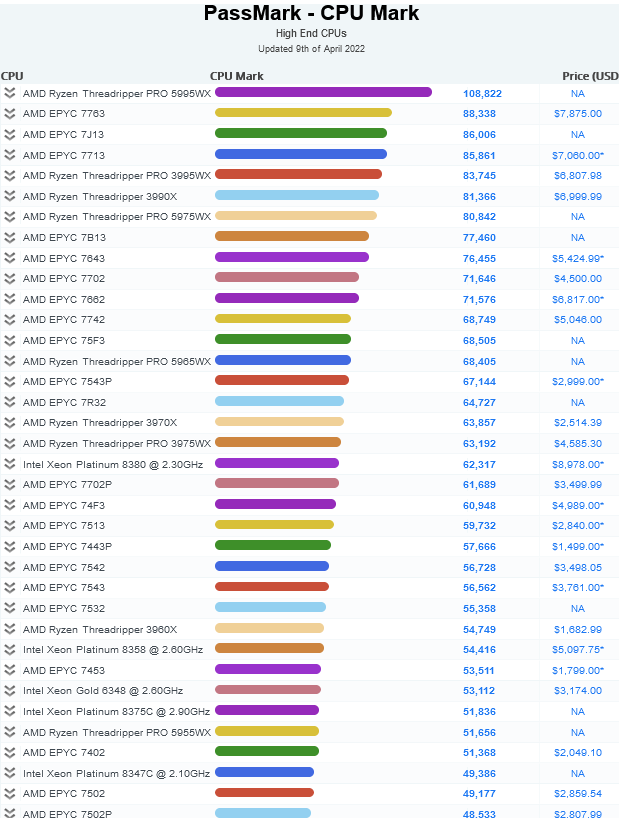Image resolution: width=619 pixels, height=818 pixels.
Task: Sort by the CPU Mark column header
Action: [x=237, y=76]
